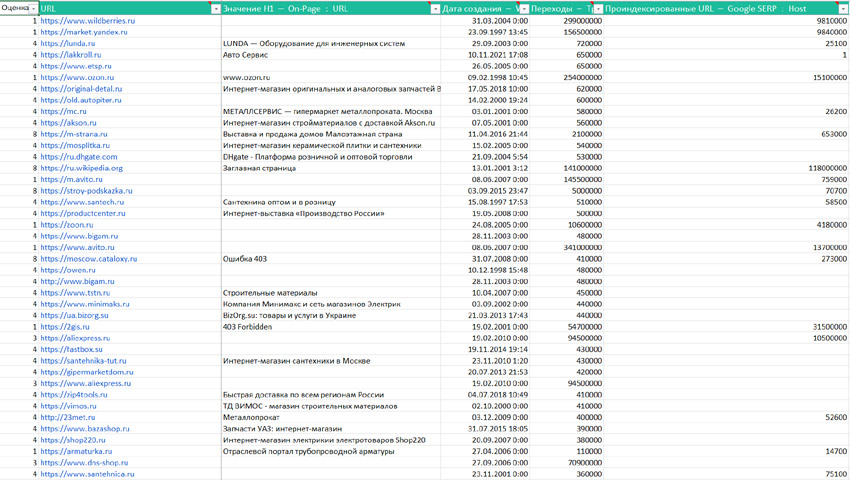Open the https://owen.ru link
This screenshot has height=480, width=850.
(68, 270)
